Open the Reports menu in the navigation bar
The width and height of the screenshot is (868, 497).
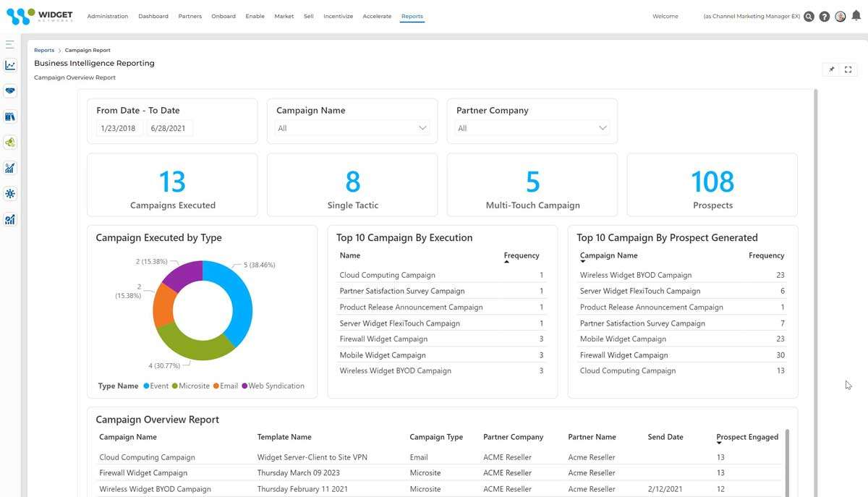pos(412,16)
